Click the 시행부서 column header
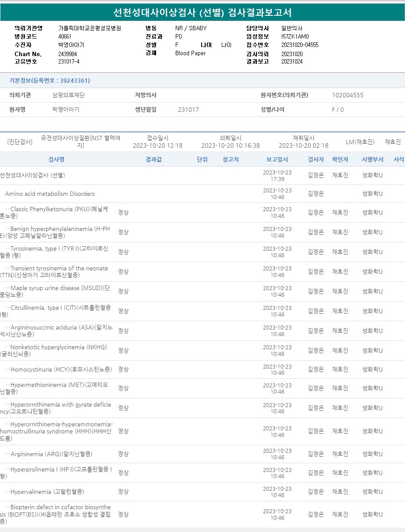 (x=372, y=160)
